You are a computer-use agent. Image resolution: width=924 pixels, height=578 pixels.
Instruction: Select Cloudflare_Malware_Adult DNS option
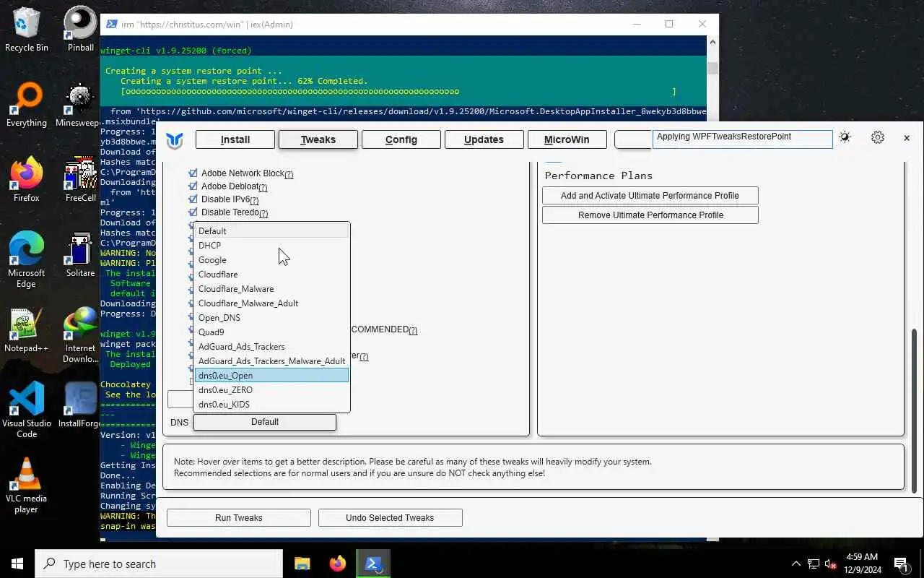pos(271,303)
